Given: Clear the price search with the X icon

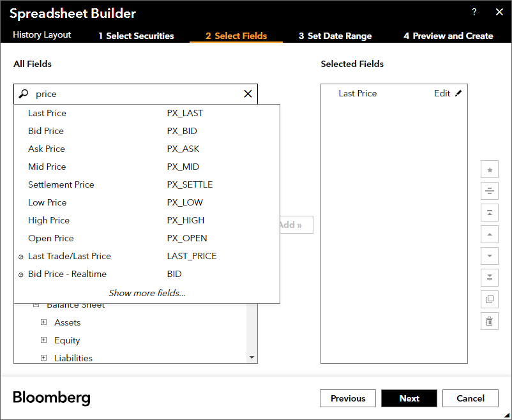Looking at the screenshot, I should tap(248, 93).
